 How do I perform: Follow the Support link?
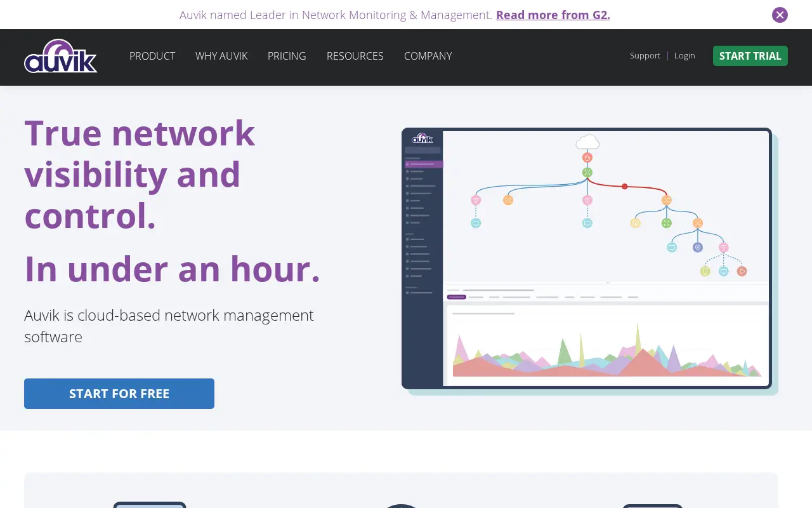tap(645, 55)
